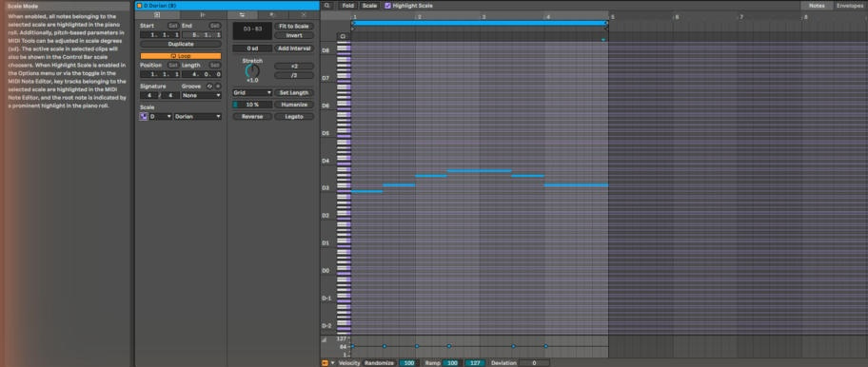Toggle the Scale button in editor header
The image size is (868, 367).
coord(369,6)
